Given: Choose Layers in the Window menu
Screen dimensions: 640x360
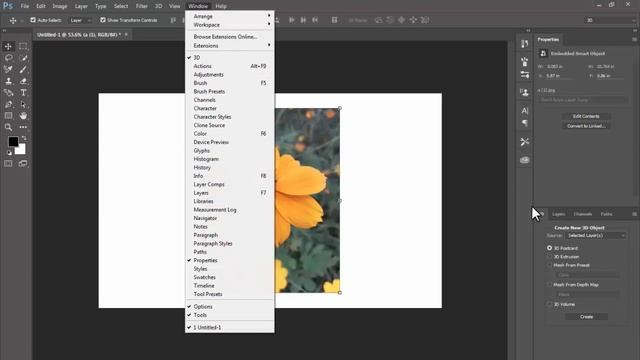Looking at the screenshot, I should click(x=229, y=193).
